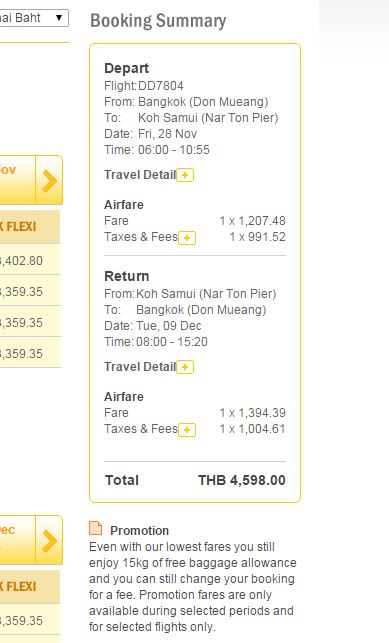Choose second 359.35 fare in departure list
389x643 pixels.
(30, 322)
